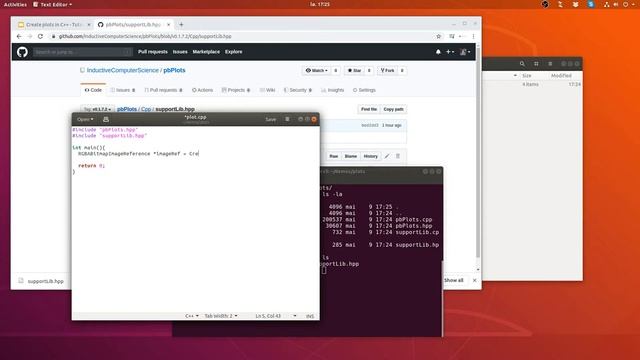Viewport: 640px width, 360px height.
Task: Switch to 'Create plots in C++' browser tab
Action: 53,24
